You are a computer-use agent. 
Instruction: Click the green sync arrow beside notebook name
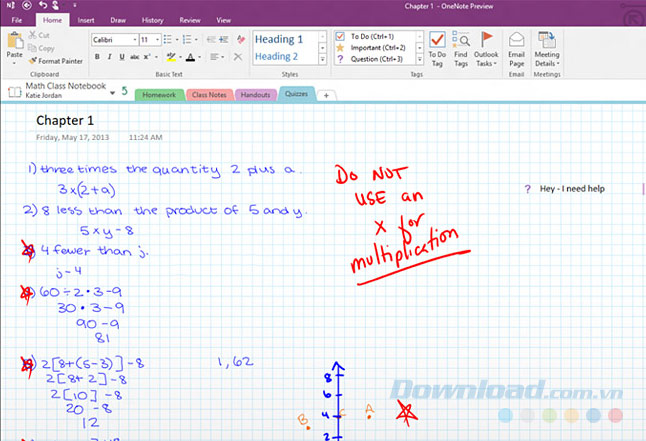pos(124,91)
